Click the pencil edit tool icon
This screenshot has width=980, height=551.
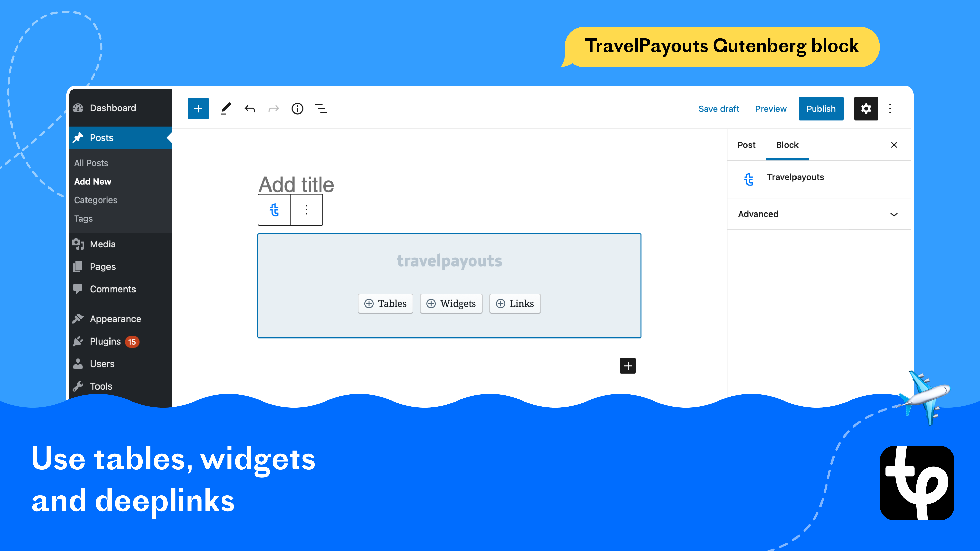click(226, 108)
